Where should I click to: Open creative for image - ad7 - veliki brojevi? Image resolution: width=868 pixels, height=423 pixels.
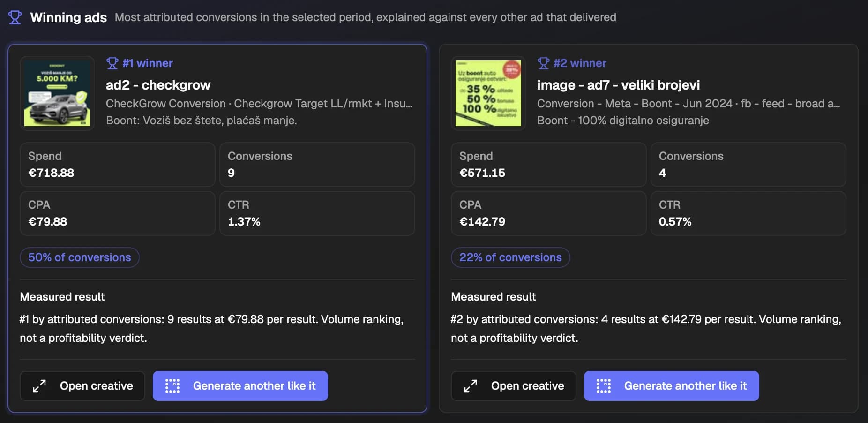514,386
